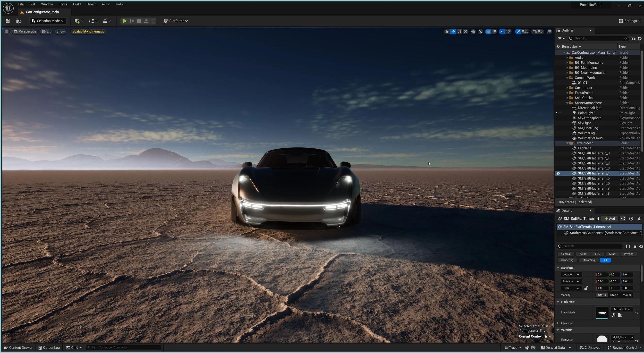Viewport: 644px width, 353px height.
Task: Select the Physics filter in Details
Action: tap(628, 254)
